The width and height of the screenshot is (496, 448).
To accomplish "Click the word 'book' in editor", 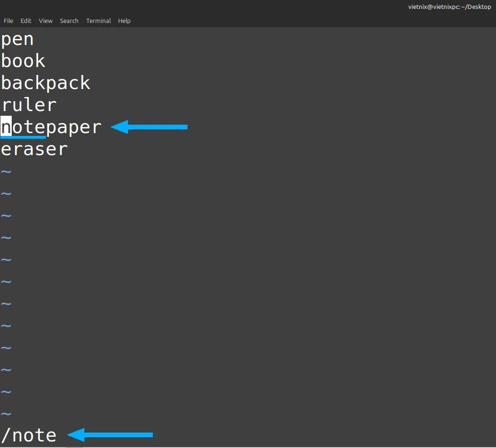I will (23, 61).
